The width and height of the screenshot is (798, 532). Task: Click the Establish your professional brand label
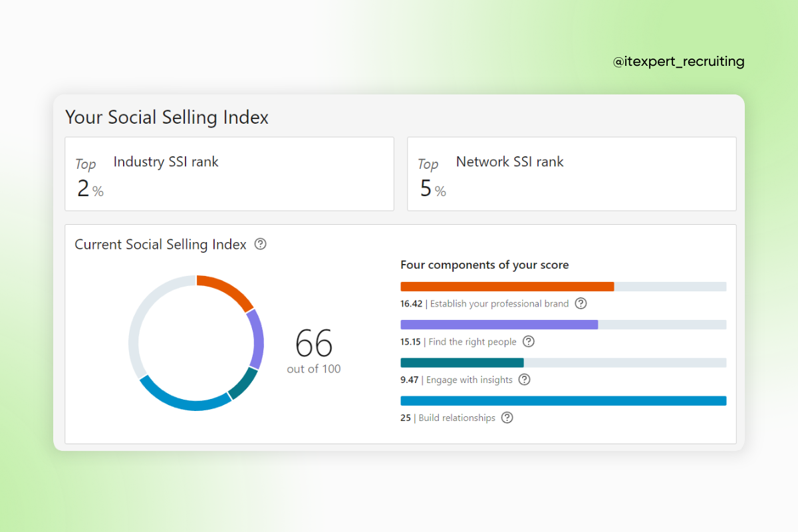coord(499,304)
